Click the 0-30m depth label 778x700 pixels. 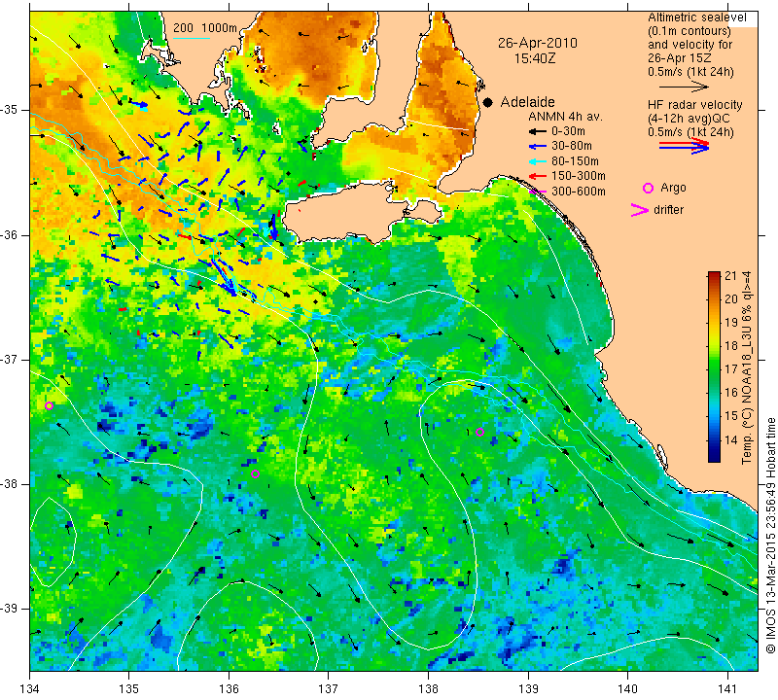(568, 131)
